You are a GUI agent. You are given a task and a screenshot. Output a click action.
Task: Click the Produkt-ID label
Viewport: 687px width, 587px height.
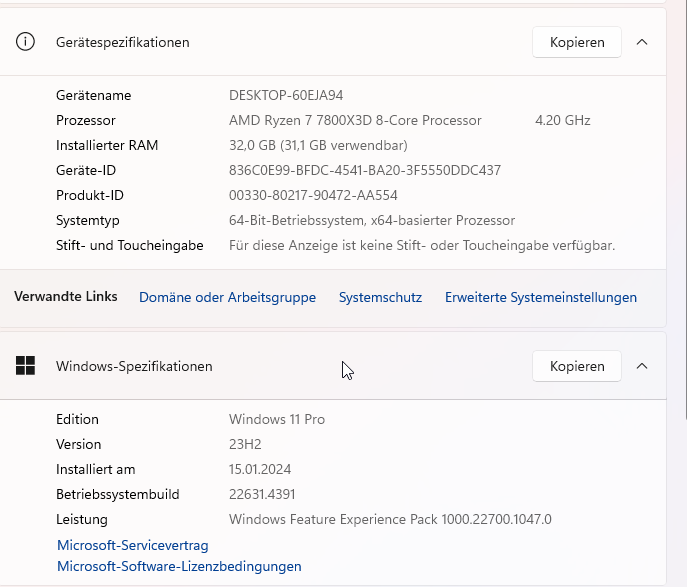pyautogui.click(x=90, y=195)
